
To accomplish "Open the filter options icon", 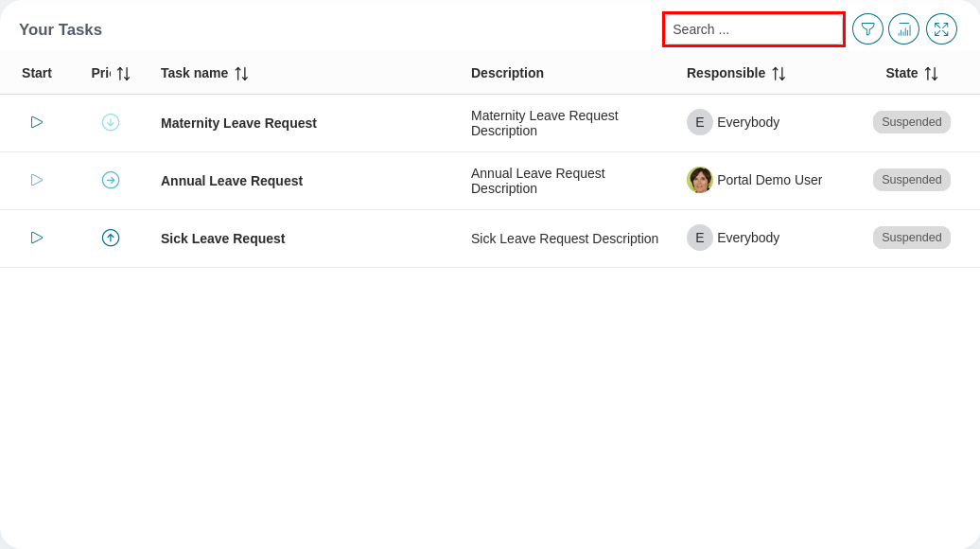I will 867,29.
